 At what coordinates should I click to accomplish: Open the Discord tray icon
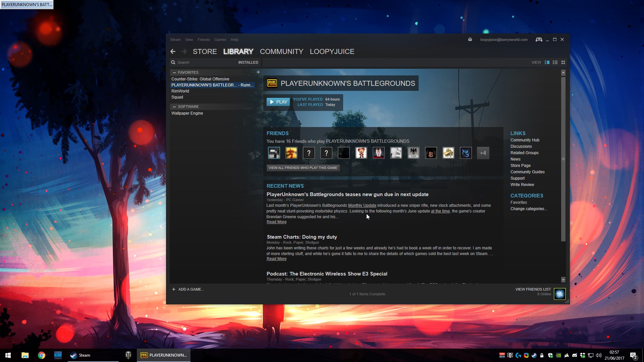(x=575, y=355)
